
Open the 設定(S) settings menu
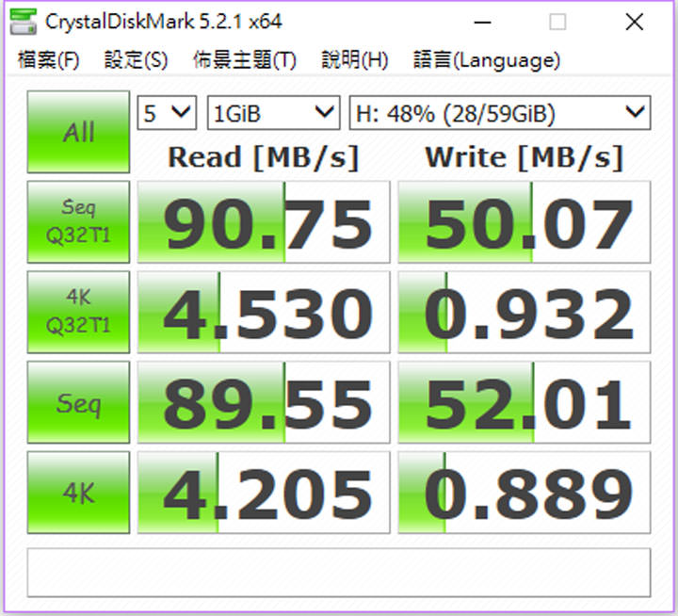pos(137,60)
